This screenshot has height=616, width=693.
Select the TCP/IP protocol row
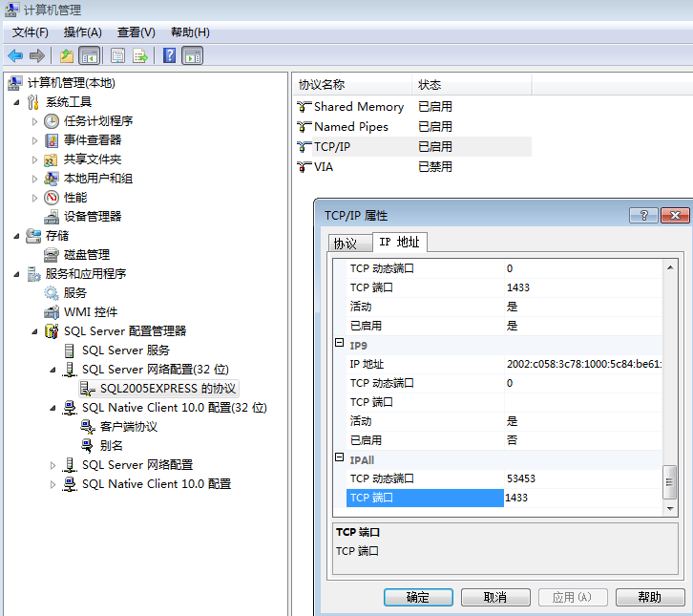pyautogui.click(x=413, y=147)
